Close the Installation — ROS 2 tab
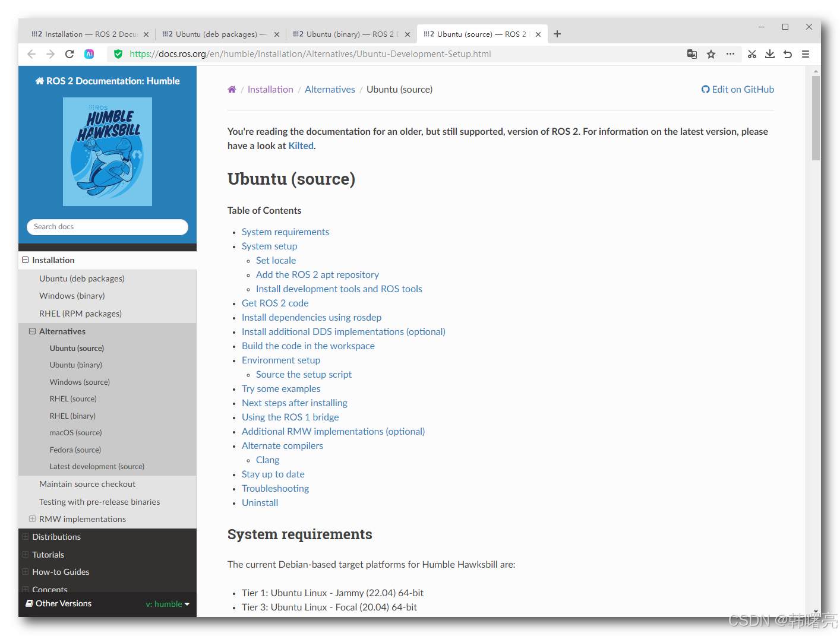The height and width of the screenshot is (636, 840). coord(146,34)
